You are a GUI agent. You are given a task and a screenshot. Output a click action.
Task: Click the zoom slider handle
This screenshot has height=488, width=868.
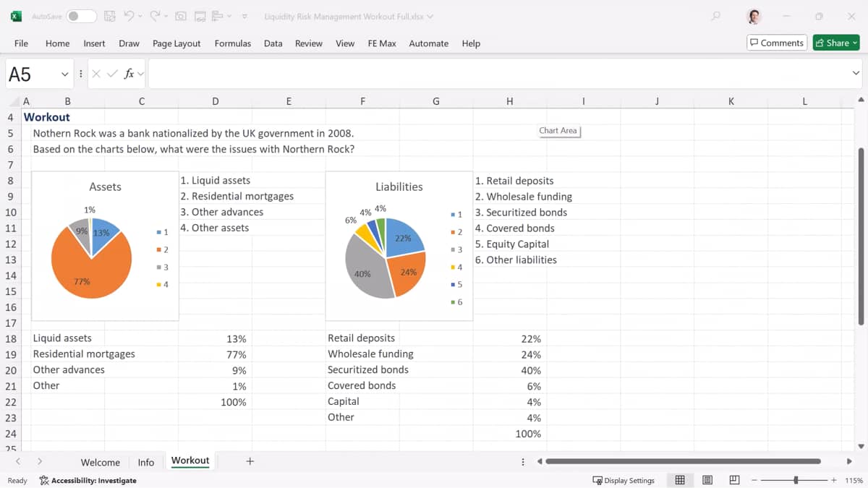tap(796, 480)
